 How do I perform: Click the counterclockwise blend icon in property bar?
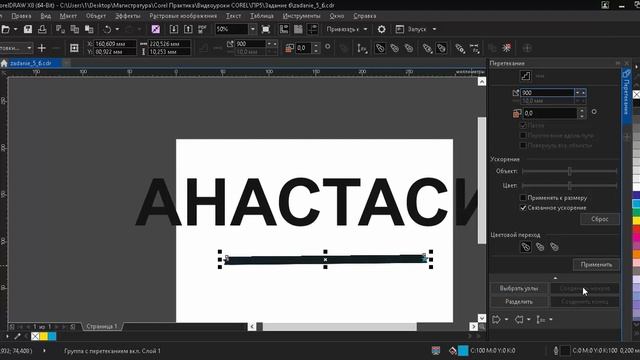click(x=409, y=48)
